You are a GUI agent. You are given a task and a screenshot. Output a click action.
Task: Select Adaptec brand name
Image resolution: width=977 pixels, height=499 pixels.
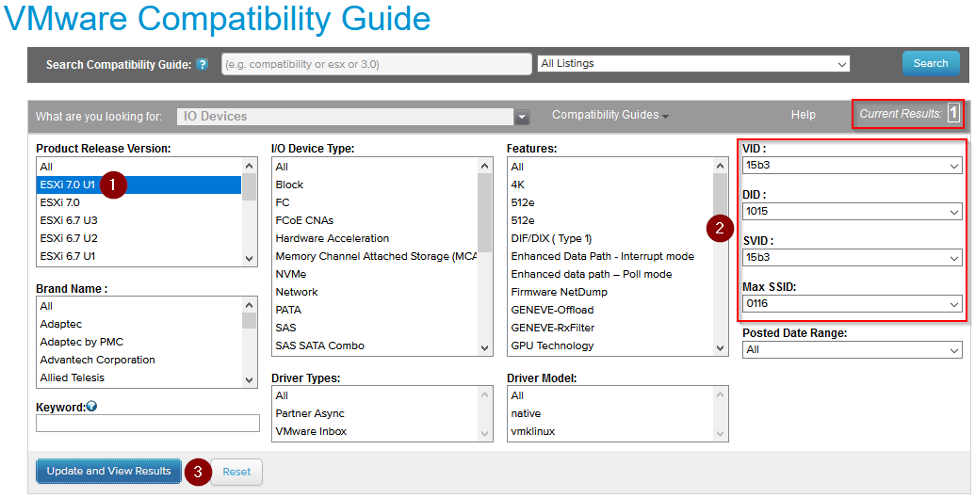click(139, 325)
